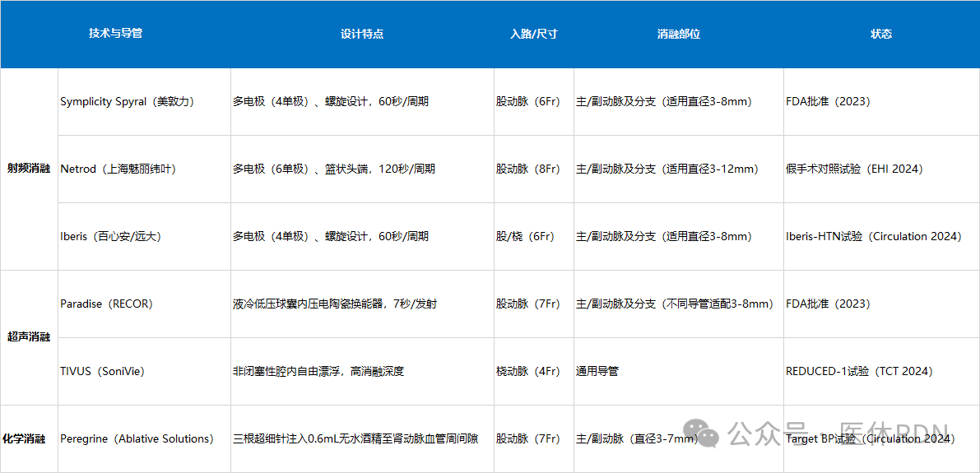
Task: Click 股动脉（6Fr）in Symplicity row
Action: pos(534,102)
